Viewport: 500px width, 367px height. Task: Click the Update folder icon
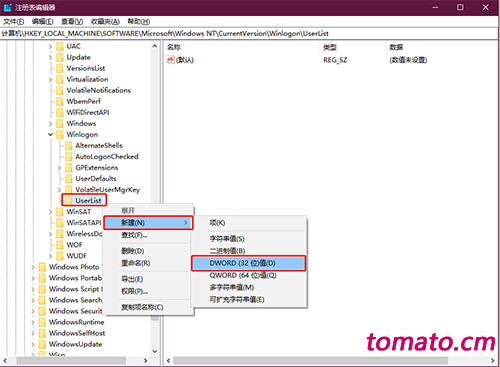pos(60,57)
